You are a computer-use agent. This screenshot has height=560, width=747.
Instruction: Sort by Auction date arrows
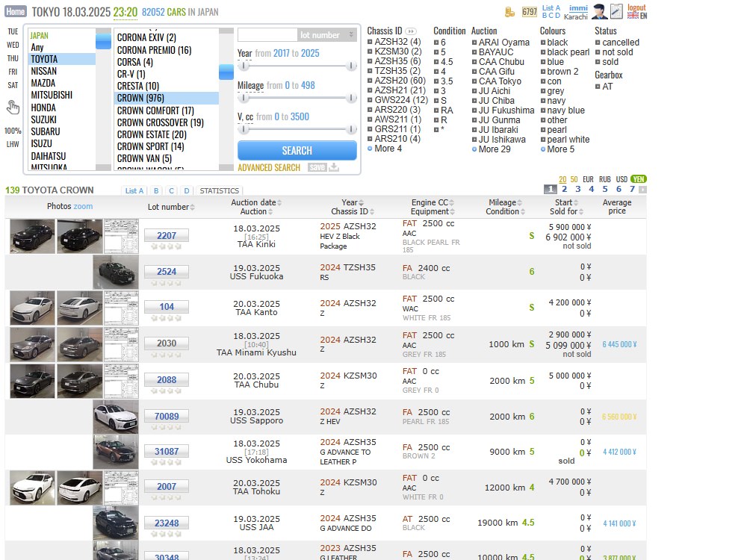(x=279, y=202)
